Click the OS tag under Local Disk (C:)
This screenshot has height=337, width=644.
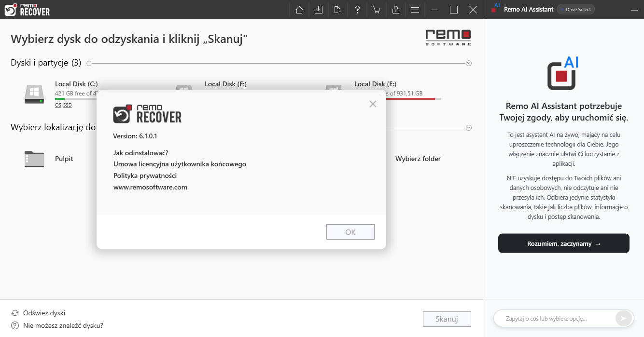[58, 105]
